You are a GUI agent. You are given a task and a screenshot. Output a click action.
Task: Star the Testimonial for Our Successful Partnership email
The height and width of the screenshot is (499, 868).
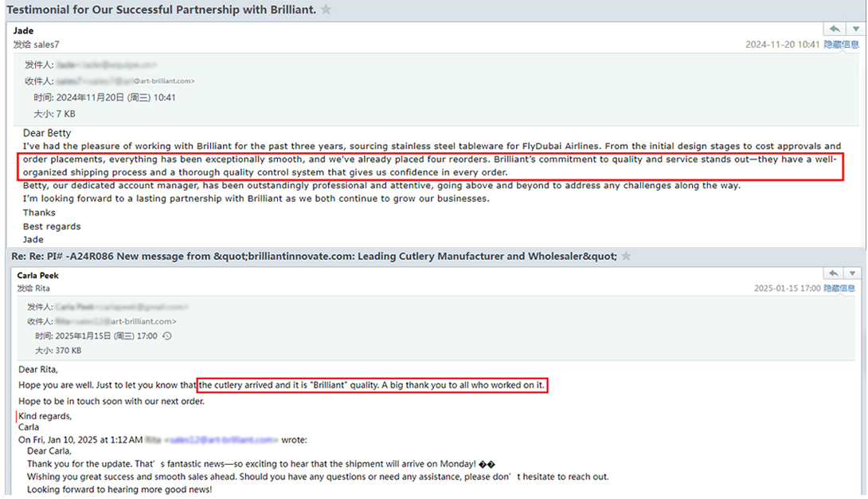pos(326,10)
